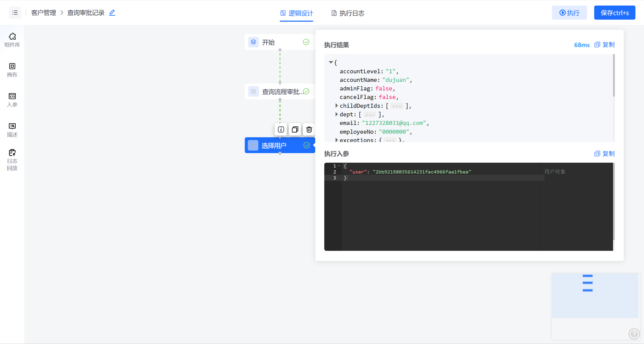Image resolution: width=644 pixels, height=344 pixels.
Task: Save with the 保存ctrl+s button
Action: (615, 13)
